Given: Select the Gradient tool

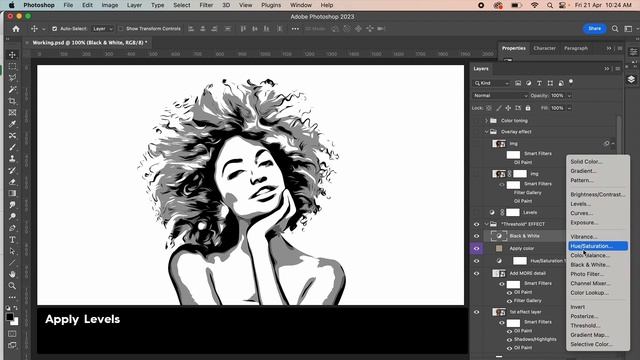Looking at the screenshot, I should point(12,193).
